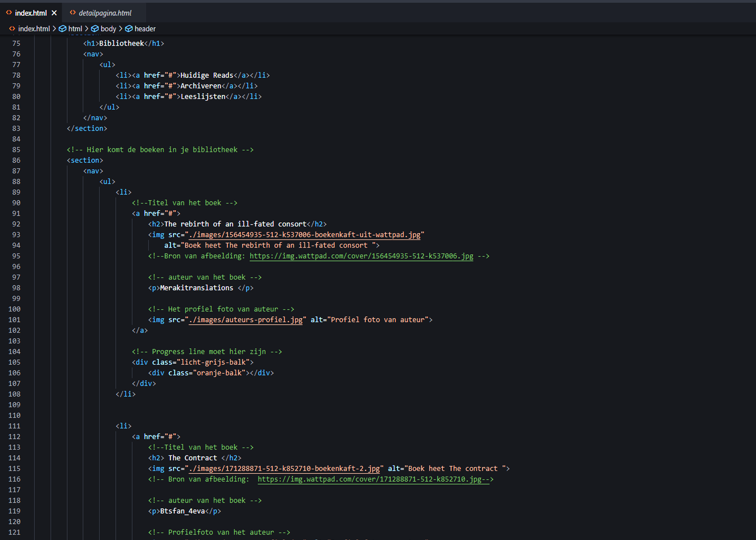The width and height of the screenshot is (756, 540).
Task: Close the index.html tab
Action: pyautogui.click(x=54, y=13)
